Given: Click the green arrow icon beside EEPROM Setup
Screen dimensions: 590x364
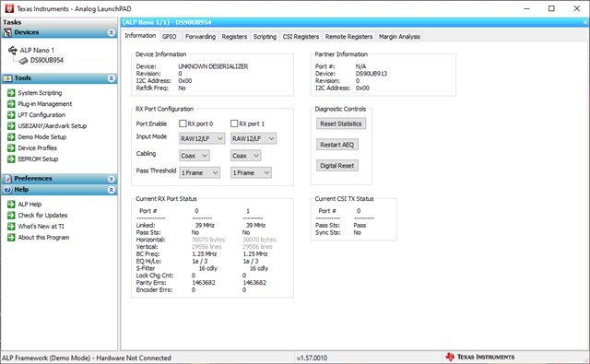Looking at the screenshot, I should [11, 159].
